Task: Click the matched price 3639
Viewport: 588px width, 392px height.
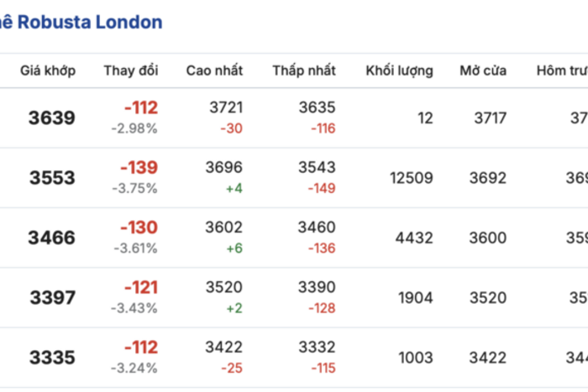Action: pos(52,118)
